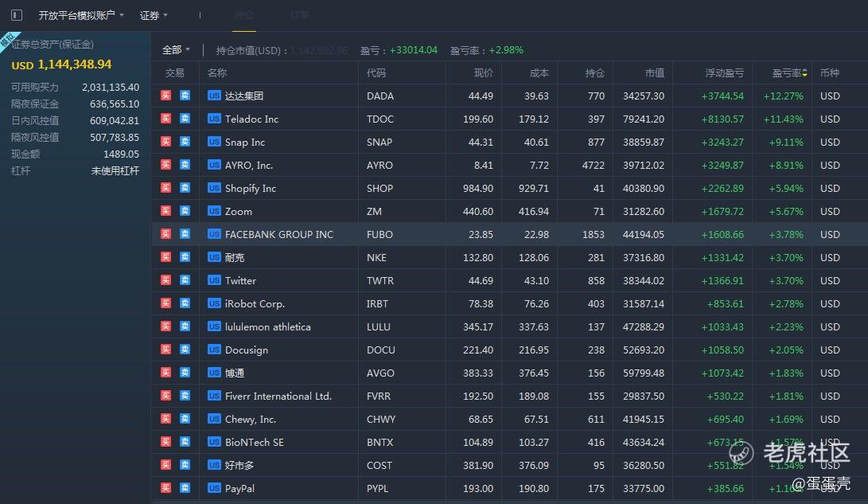Buy more Zoom via its buy icon

point(166,211)
